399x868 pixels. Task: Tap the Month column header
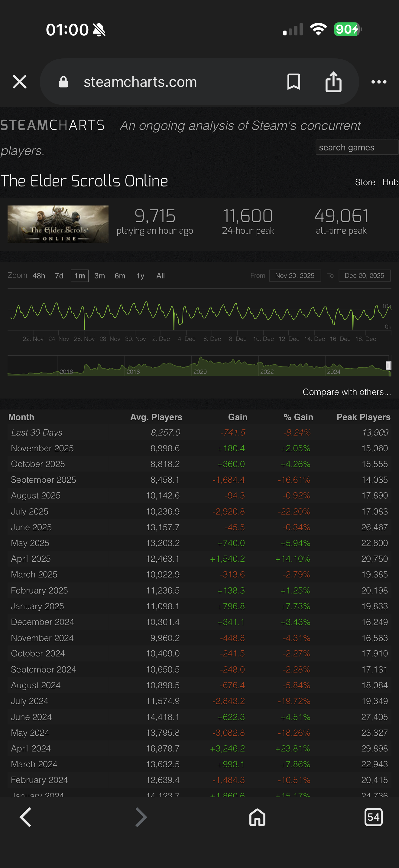pos(21,417)
